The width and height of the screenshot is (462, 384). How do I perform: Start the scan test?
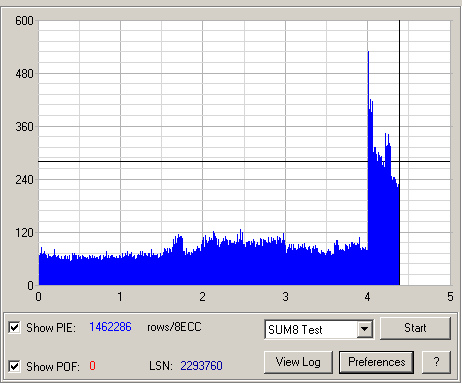pyautogui.click(x=415, y=328)
